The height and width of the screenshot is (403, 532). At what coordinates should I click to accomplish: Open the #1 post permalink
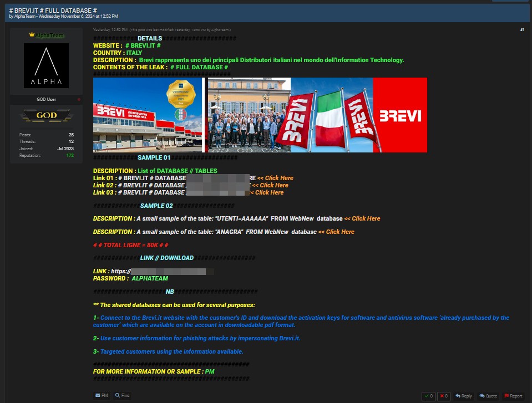tap(522, 29)
